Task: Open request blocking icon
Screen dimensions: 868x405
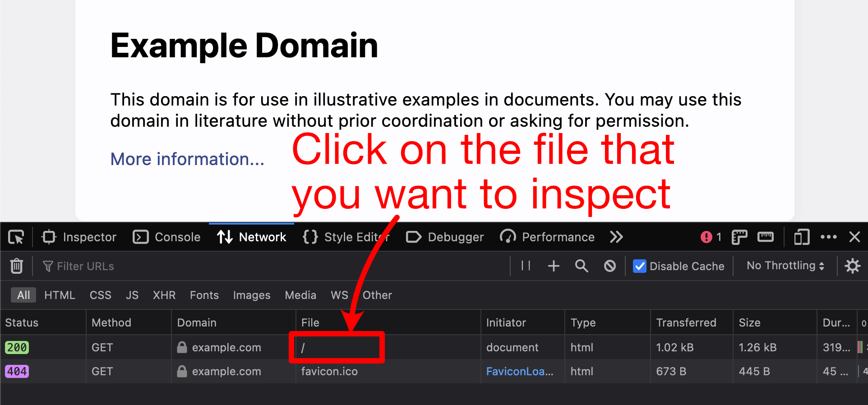Action: 609,266
